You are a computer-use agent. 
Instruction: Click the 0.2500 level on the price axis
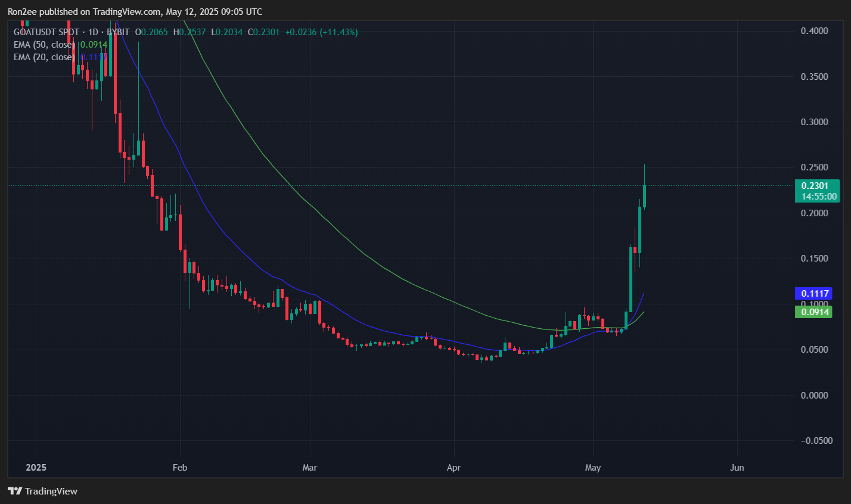(816, 167)
